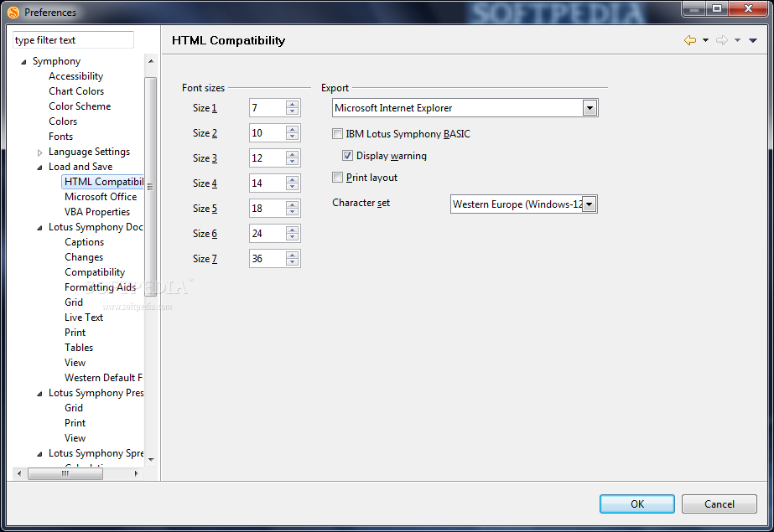Collapse the Symphony tree node

click(x=23, y=62)
